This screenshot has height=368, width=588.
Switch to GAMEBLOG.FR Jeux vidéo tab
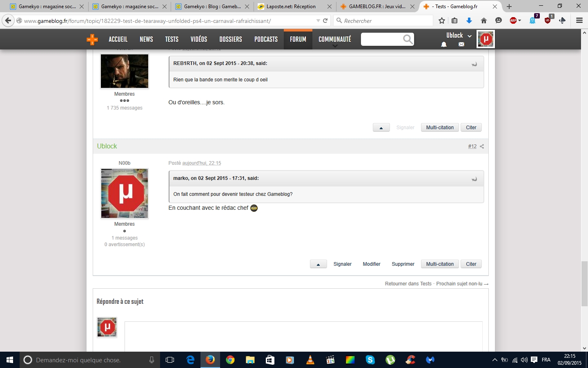[377, 7]
